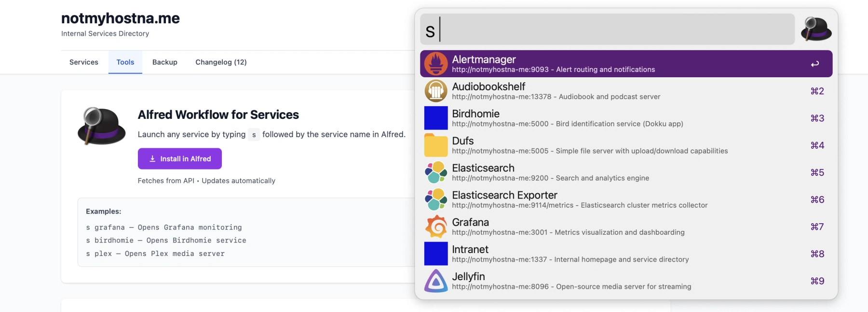Click the Jellyfin triangle icon

436,281
